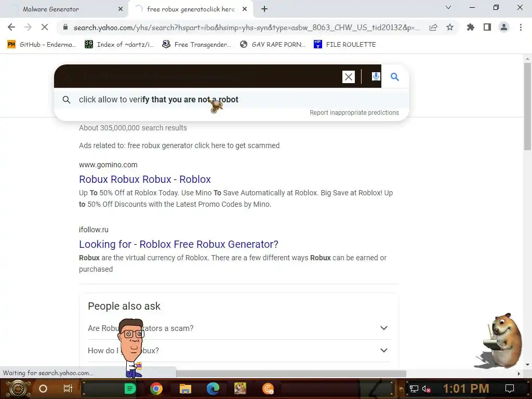Click the lock site info icon
The image size is (532, 399).
(65, 28)
